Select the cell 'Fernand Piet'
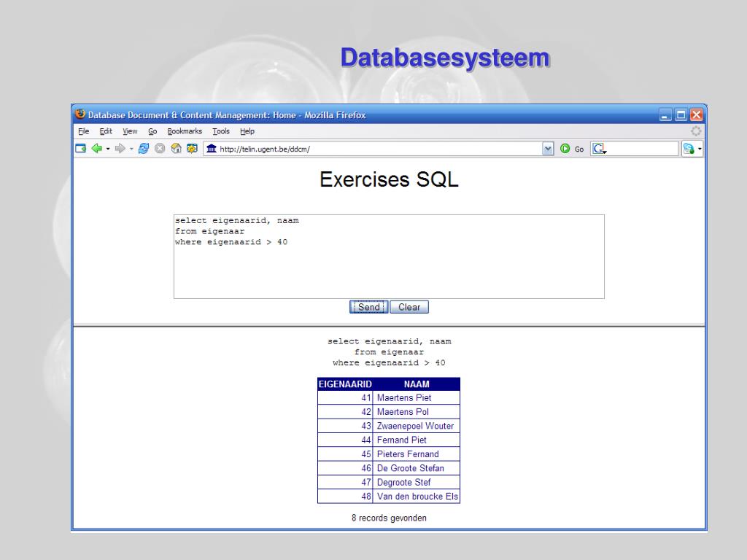This screenshot has width=747, height=560. pyautogui.click(x=417, y=440)
